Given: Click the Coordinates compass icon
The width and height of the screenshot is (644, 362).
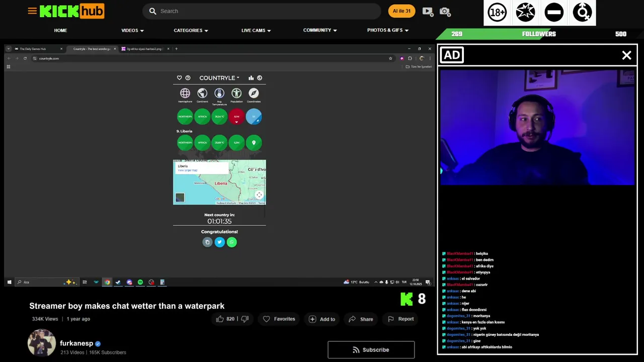Looking at the screenshot, I should pos(254,93).
